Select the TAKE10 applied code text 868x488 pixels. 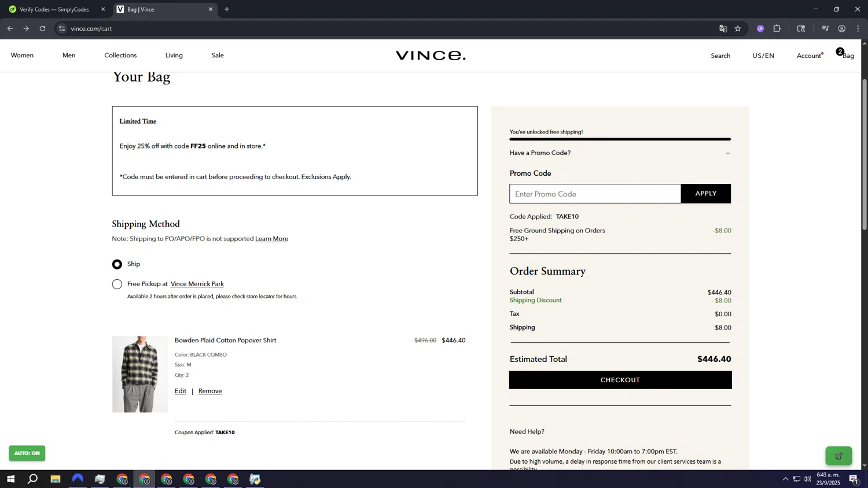coord(567,217)
